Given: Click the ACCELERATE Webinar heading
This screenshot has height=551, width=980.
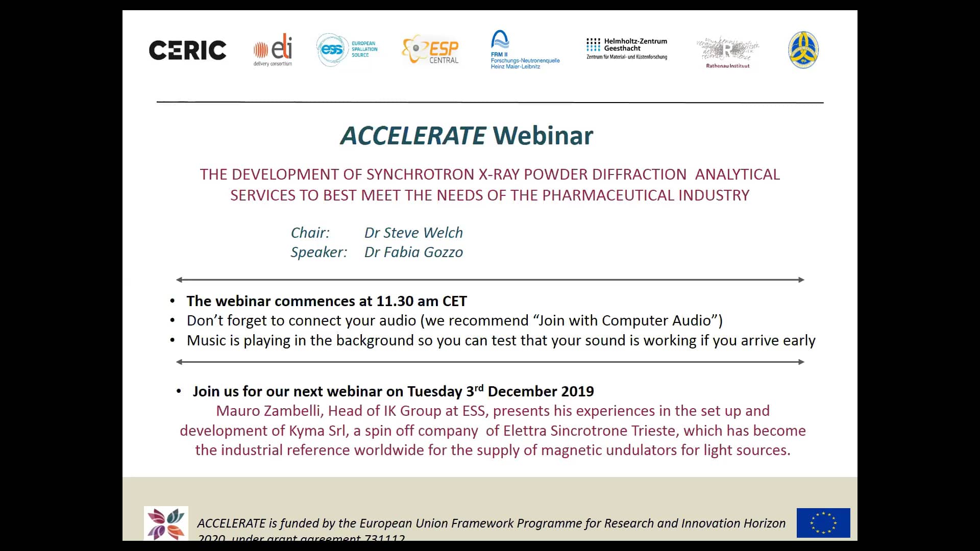Looking at the screenshot, I should point(467,135).
